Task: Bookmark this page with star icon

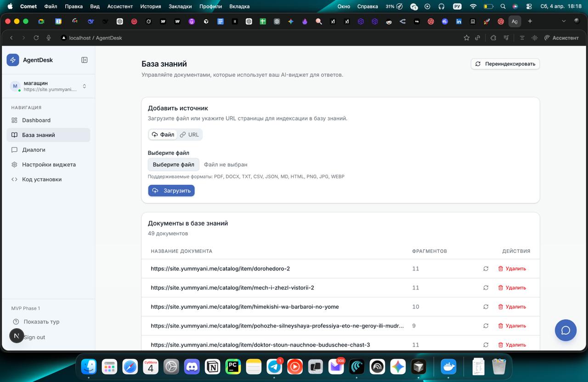Action: pos(466,38)
